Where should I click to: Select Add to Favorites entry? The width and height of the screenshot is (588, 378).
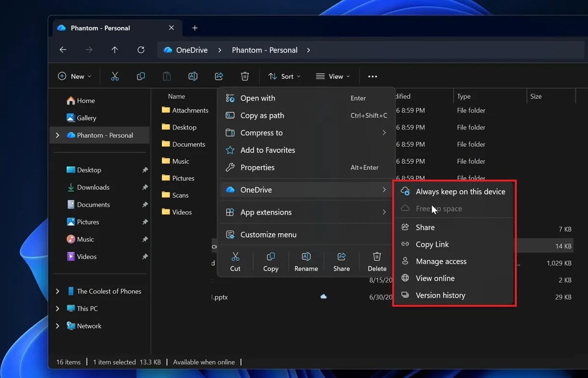click(307, 150)
